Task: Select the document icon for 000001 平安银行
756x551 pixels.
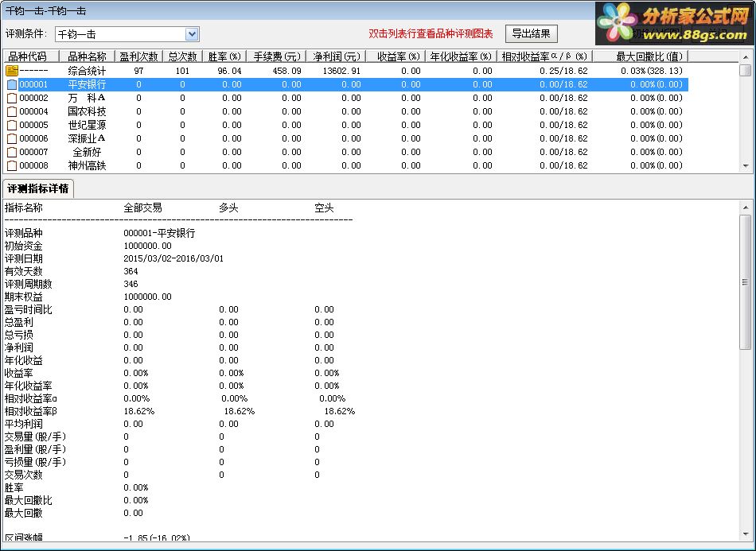Action: click(12, 84)
